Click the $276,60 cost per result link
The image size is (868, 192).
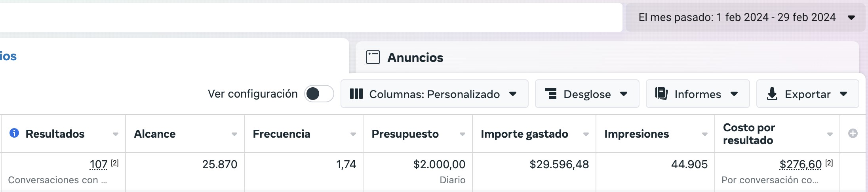(x=800, y=164)
